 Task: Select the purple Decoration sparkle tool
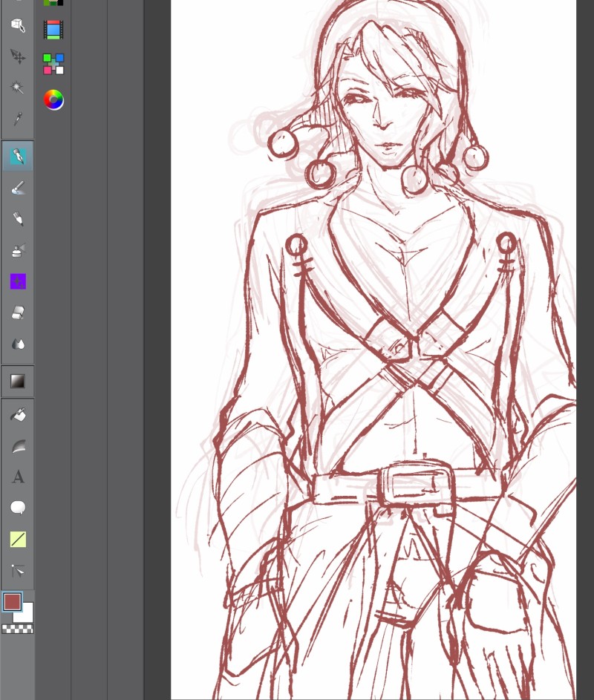point(18,281)
